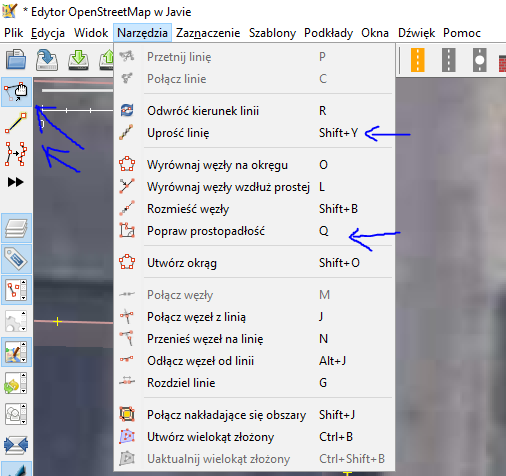This screenshot has height=476, width=506.
Task: Toggle the authors panel button
Action: 16,414
